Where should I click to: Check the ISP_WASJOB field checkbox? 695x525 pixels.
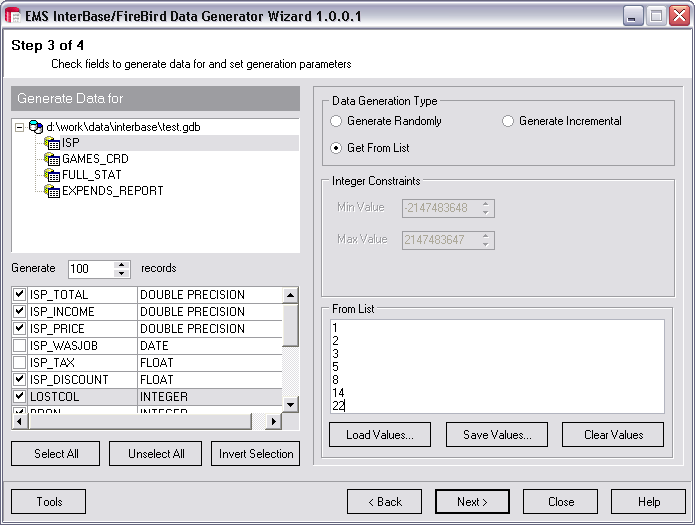(x=19, y=345)
